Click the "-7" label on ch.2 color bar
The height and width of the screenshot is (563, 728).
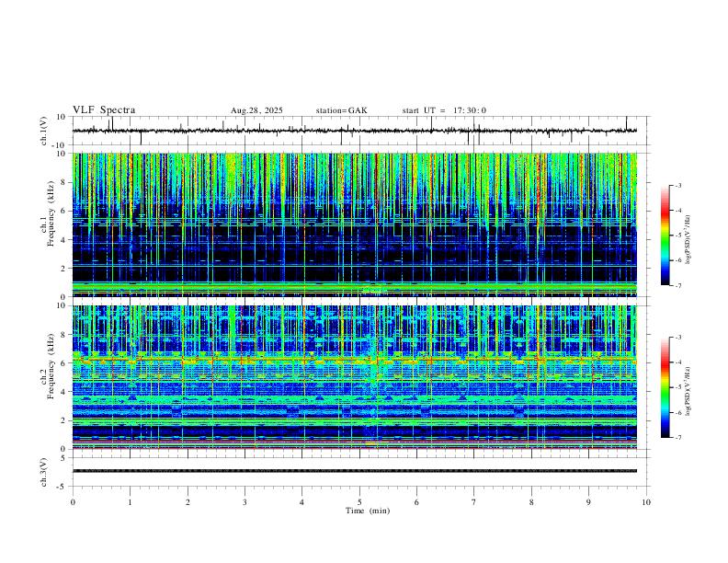tap(677, 438)
